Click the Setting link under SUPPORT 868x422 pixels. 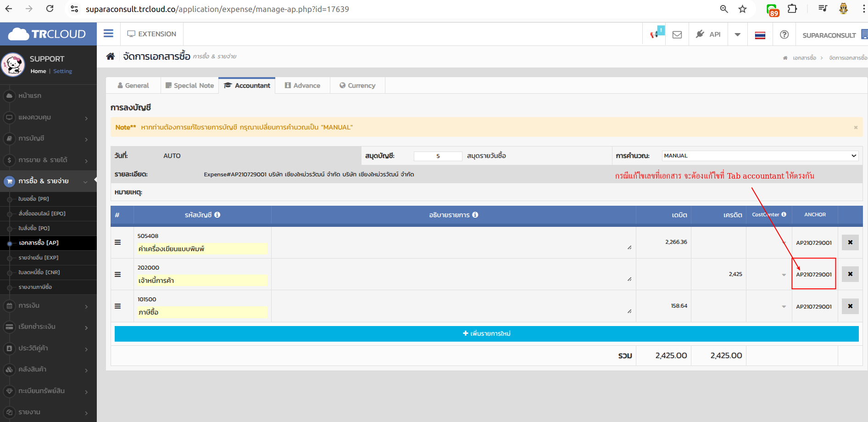(x=62, y=71)
